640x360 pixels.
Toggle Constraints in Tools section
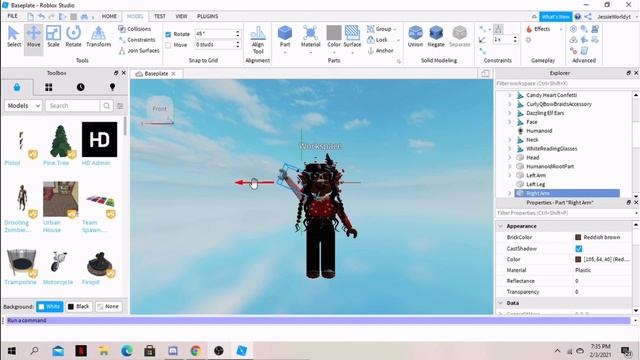coord(137,40)
